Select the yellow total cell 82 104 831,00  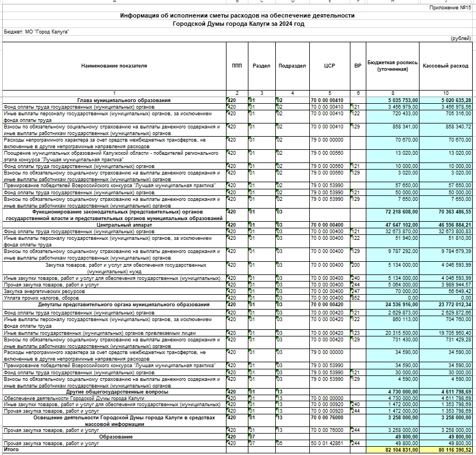tap(392, 450)
